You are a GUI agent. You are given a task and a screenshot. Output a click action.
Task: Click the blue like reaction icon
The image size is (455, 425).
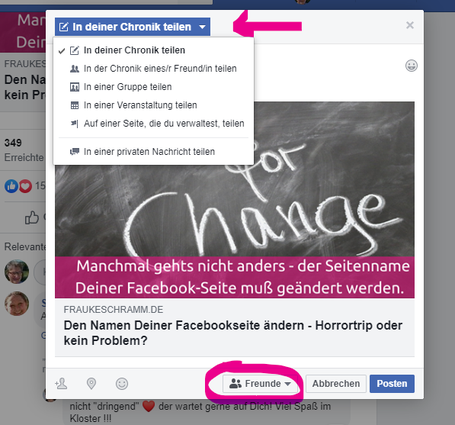pyautogui.click(x=11, y=186)
